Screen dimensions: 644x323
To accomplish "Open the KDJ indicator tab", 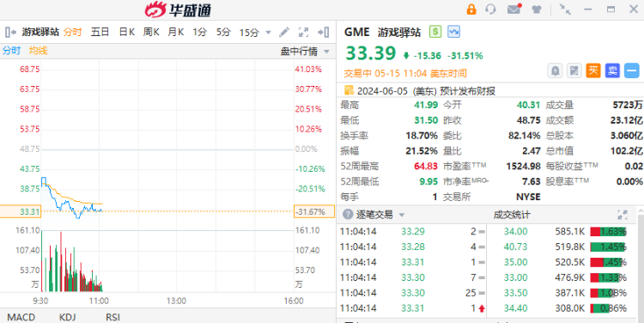I will coord(67,317).
